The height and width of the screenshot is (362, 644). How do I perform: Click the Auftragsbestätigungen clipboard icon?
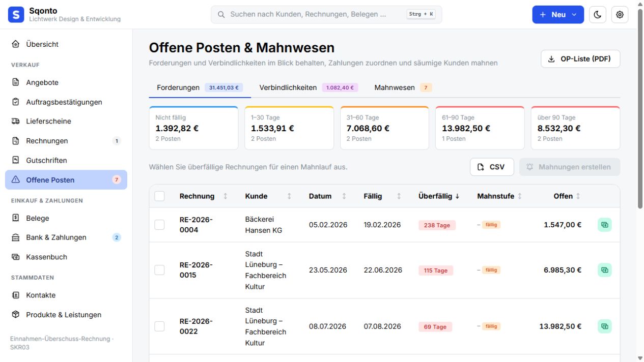[16, 102]
